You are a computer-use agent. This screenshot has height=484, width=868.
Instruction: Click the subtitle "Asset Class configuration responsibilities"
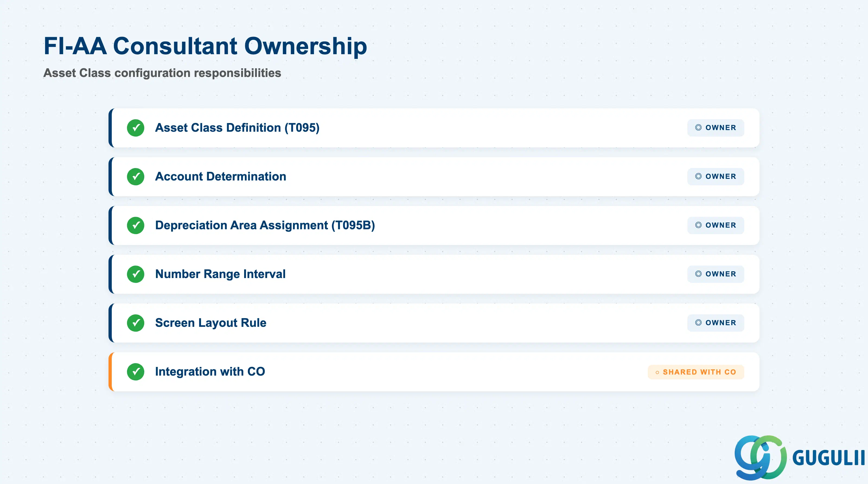[x=162, y=73]
